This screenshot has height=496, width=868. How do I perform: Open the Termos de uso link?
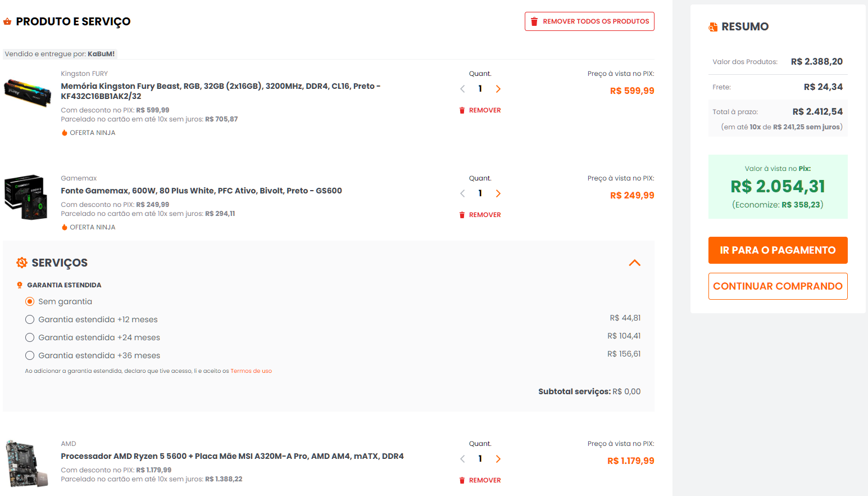(251, 371)
